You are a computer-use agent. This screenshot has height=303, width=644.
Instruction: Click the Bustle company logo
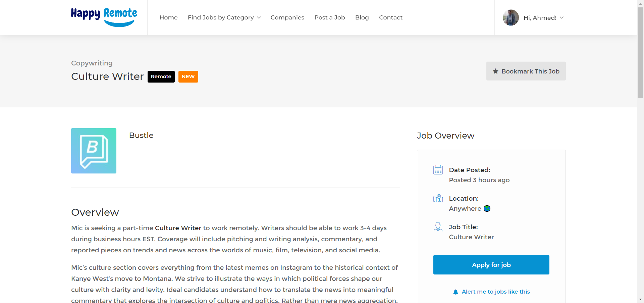click(x=94, y=151)
